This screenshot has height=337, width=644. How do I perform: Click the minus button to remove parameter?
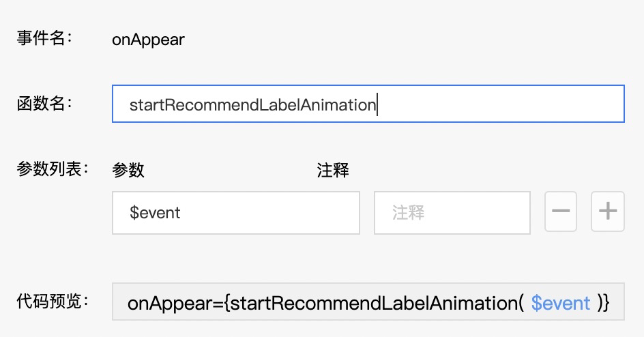click(x=561, y=211)
